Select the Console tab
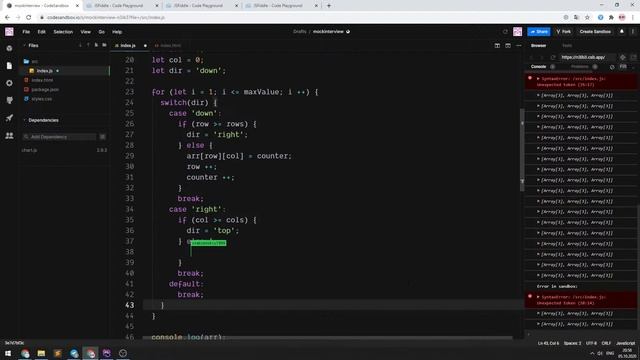Image resolution: width=640 pixels, height=360 pixels. (x=538, y=67)
